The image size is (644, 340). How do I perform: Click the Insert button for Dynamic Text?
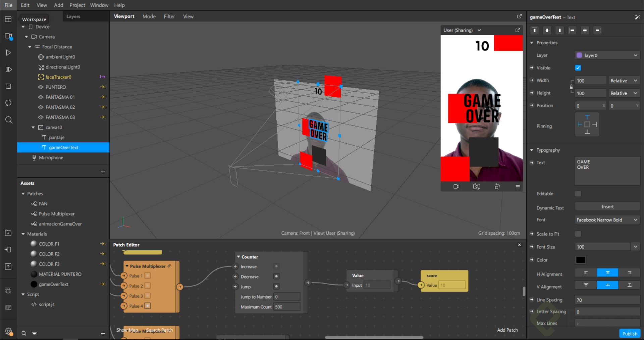[x=607, y=207]
